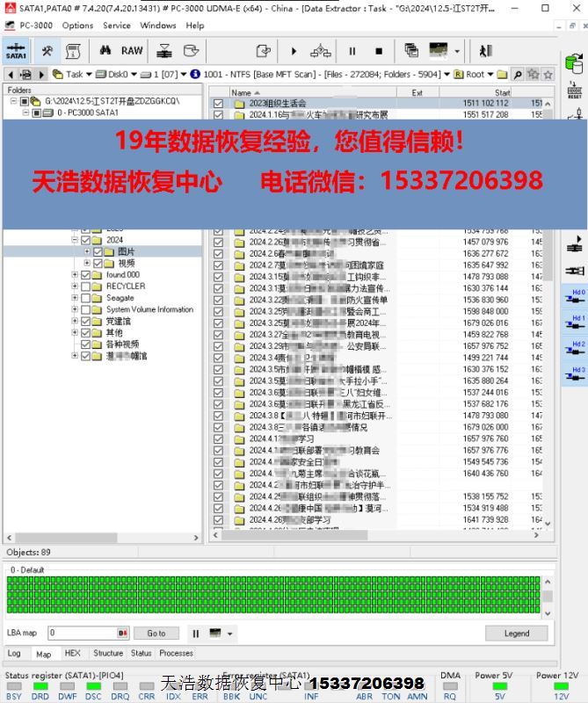Click the Go to button
Image resolution: width=588 pixels, height=703 pixels.
click(x=156, y=633)
